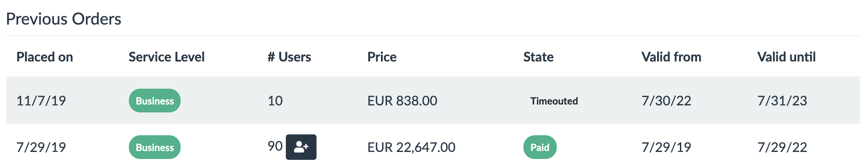Click the EUR 838.00 price cell
868x166 pixels.
coord(402,101)
